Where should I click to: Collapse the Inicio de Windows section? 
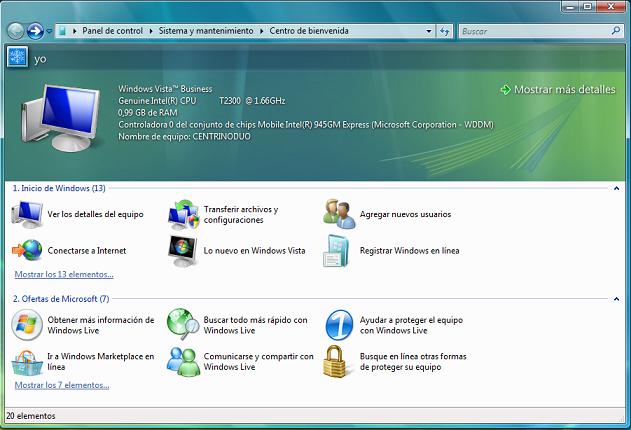click(616, 188)
